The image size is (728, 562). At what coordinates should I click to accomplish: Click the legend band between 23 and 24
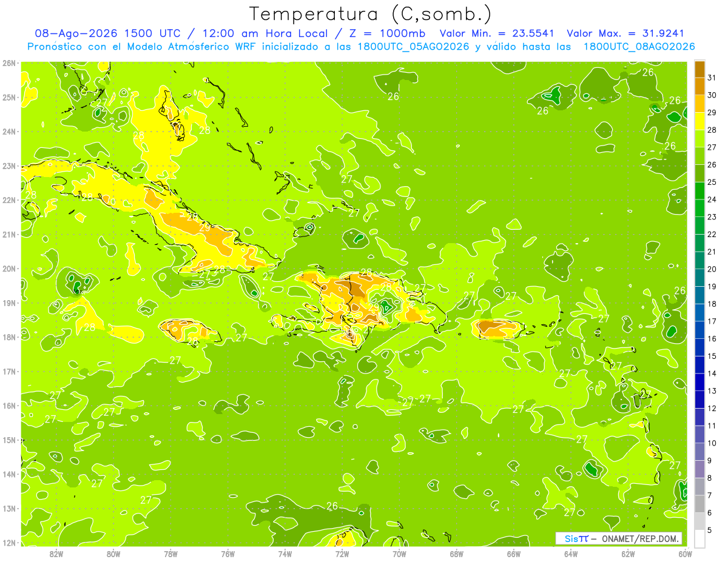(x=699, y=208)
